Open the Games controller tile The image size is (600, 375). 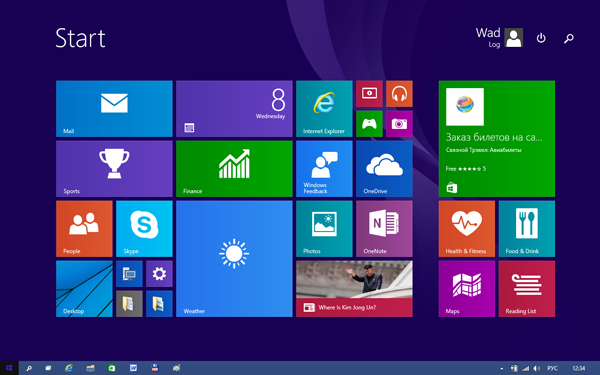point(369,124)
